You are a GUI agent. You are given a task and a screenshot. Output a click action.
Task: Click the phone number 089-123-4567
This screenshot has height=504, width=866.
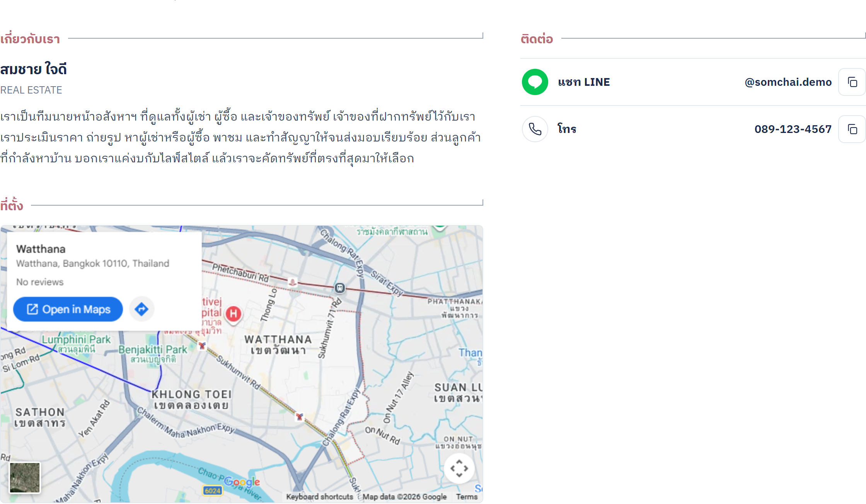pyautogui.click(x=793, y=129)
